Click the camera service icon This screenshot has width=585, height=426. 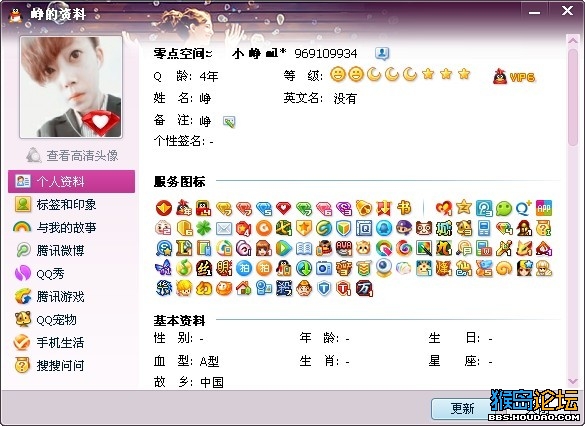point(324,268)
